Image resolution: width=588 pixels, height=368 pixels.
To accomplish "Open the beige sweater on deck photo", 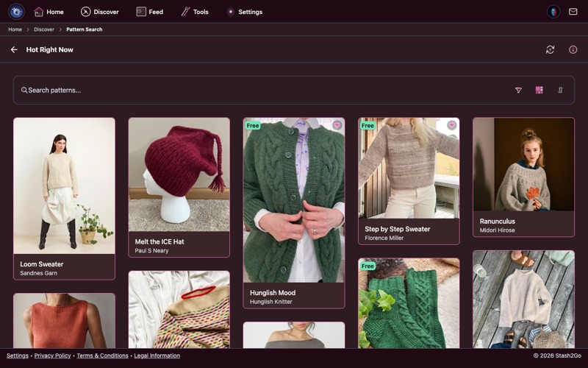I will click(523, 300).
